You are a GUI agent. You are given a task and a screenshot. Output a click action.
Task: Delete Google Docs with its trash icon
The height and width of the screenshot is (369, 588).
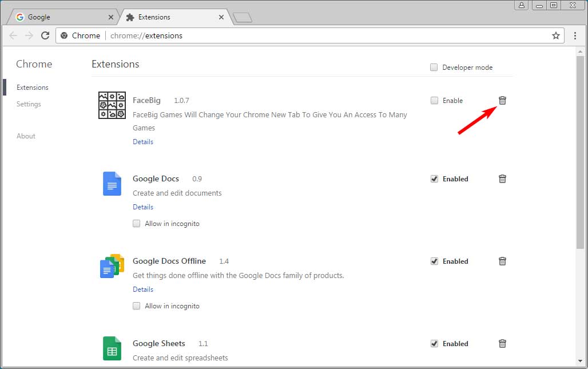[502, 178]
